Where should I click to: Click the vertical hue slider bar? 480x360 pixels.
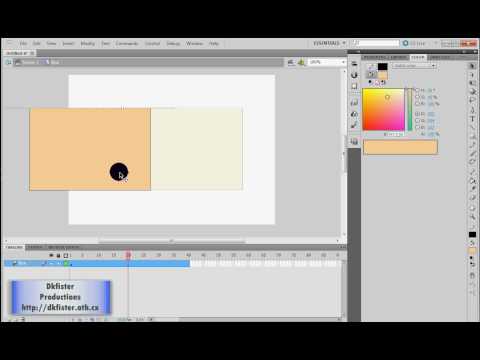pyautogui.click(x=410, y=109)
